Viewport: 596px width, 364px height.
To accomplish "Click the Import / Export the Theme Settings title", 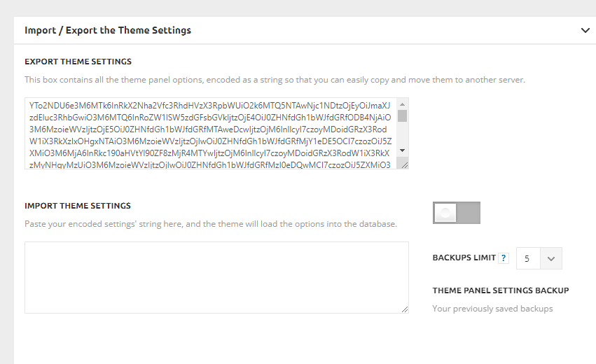I will [x=108, y=30].
